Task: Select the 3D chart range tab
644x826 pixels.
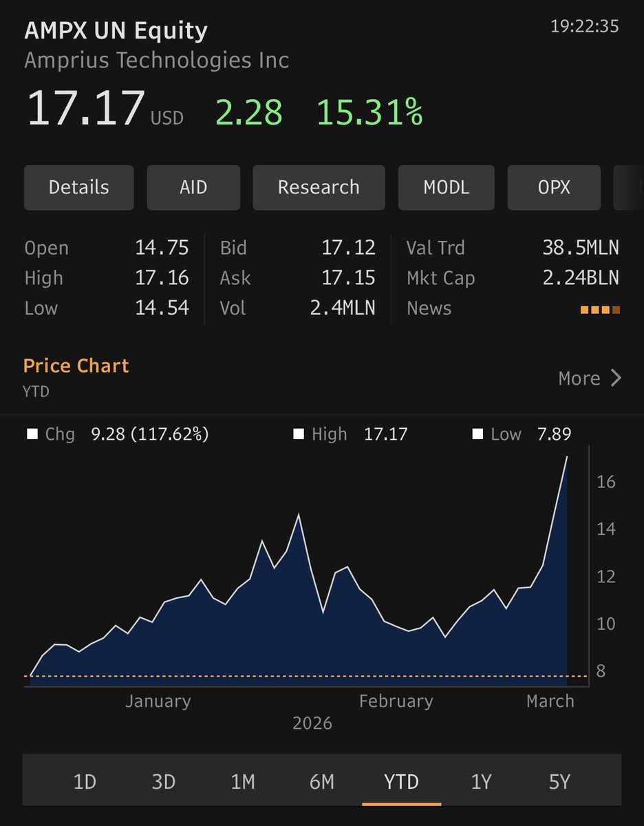Action: tap(164, 782)
